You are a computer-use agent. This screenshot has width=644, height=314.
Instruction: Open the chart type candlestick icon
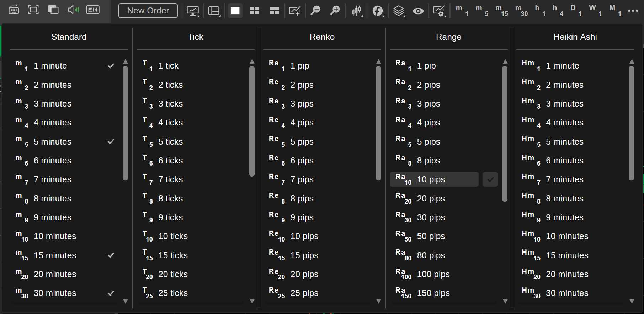pyautogui.click(x=357, y=11)
